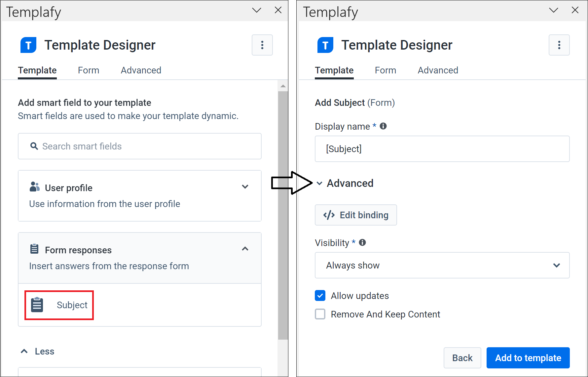Click the Add to template button
This screenshot has height=377, width=588.
[x=528, y=357]
